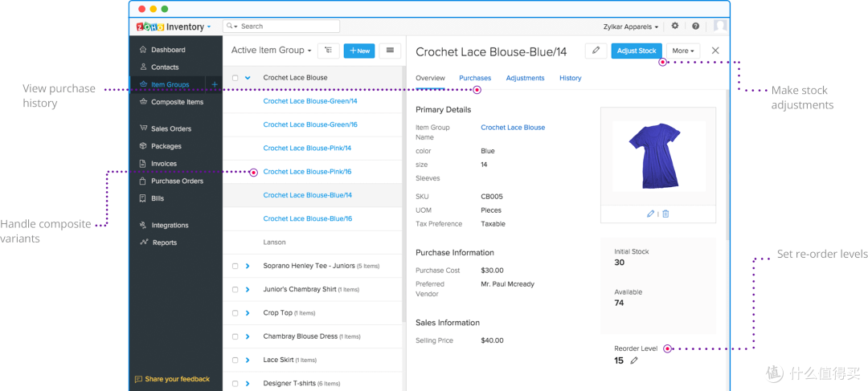Click plus icon next to Item Groups
The width and height of the screenshot is (868, 391).
coord(215,84)
